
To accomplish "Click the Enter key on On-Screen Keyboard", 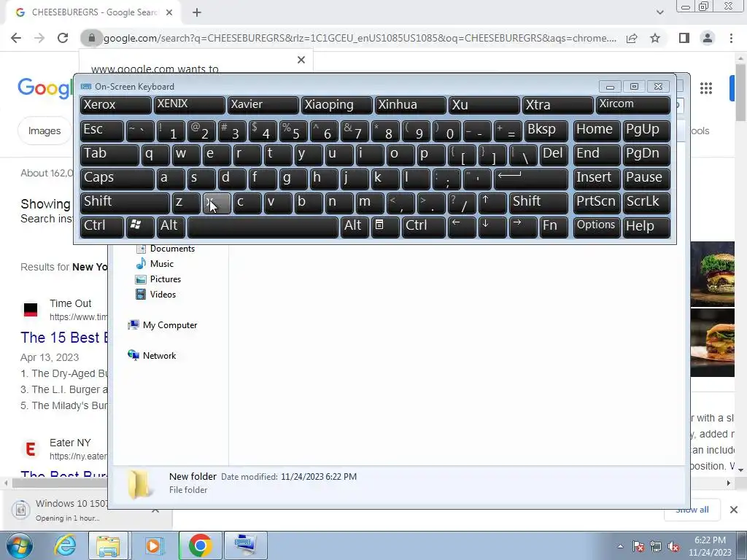I will (x=531, y=179).
